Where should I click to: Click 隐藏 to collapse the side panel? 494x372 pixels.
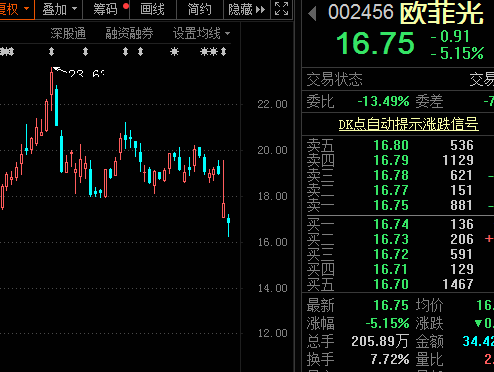246,9
